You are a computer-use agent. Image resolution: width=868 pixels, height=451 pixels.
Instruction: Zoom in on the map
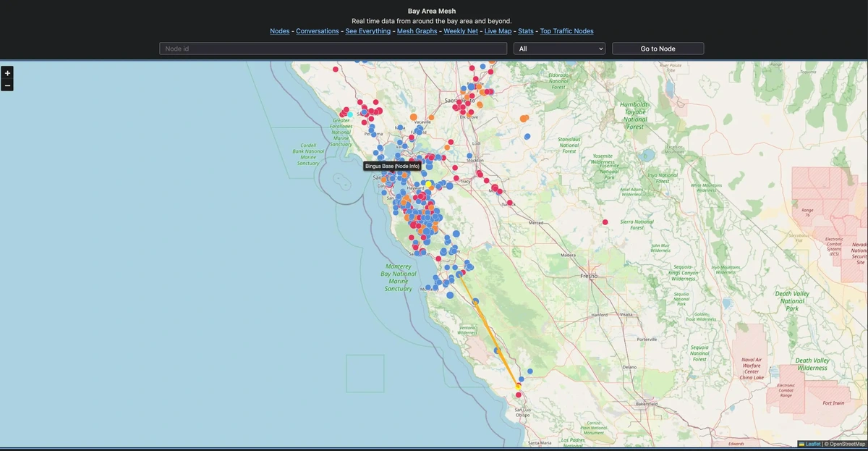point(7,73)
